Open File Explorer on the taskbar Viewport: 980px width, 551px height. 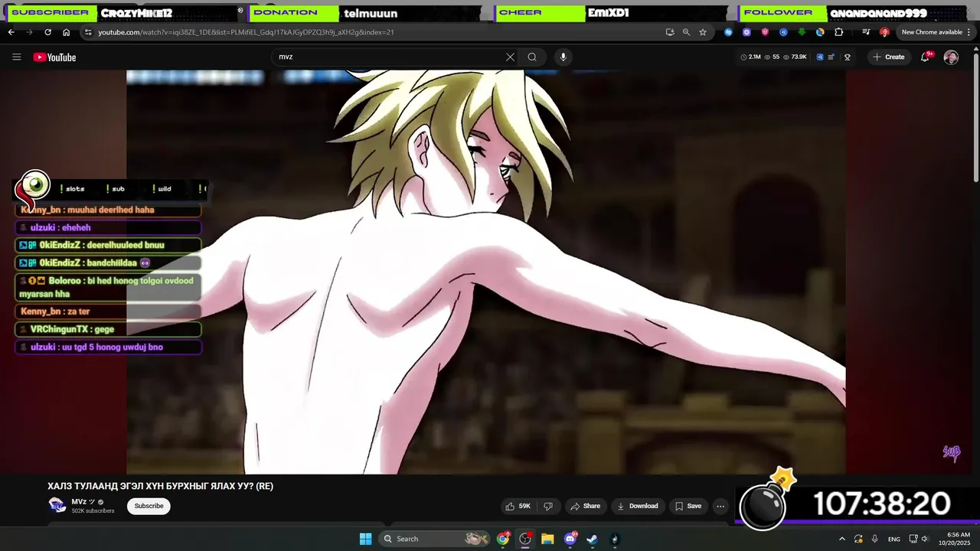coord(547,539)
